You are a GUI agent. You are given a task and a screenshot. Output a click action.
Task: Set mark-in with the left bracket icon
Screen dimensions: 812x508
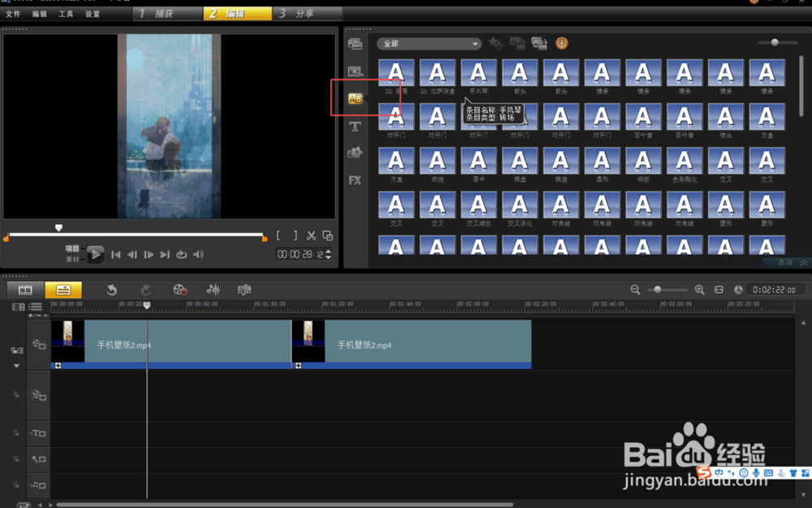[279, 236]
